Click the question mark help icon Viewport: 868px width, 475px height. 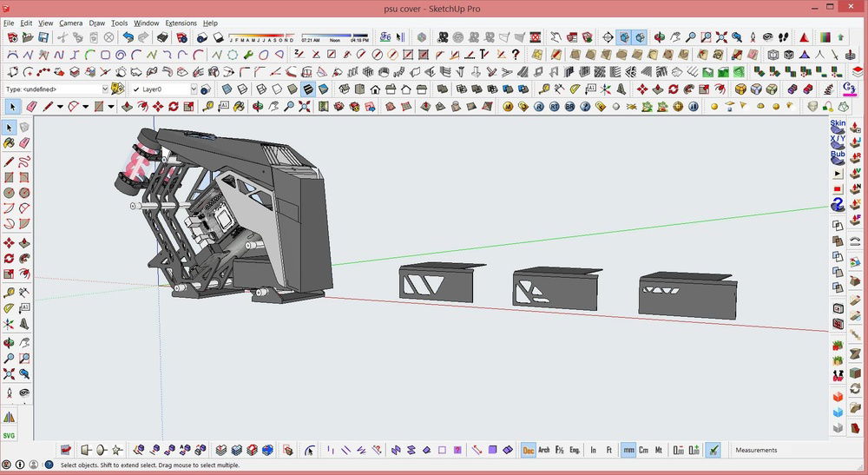(515, 55)
